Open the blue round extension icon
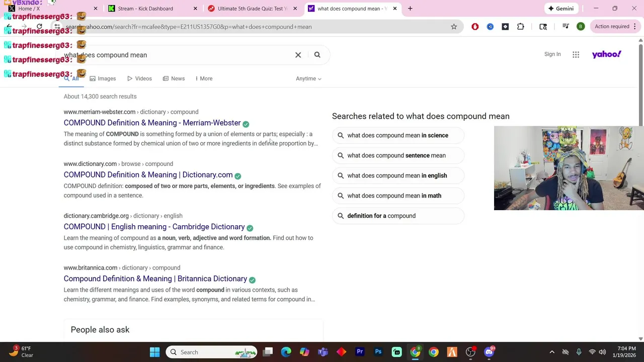This screenshot has height=362, width=644. pos(490,27)
